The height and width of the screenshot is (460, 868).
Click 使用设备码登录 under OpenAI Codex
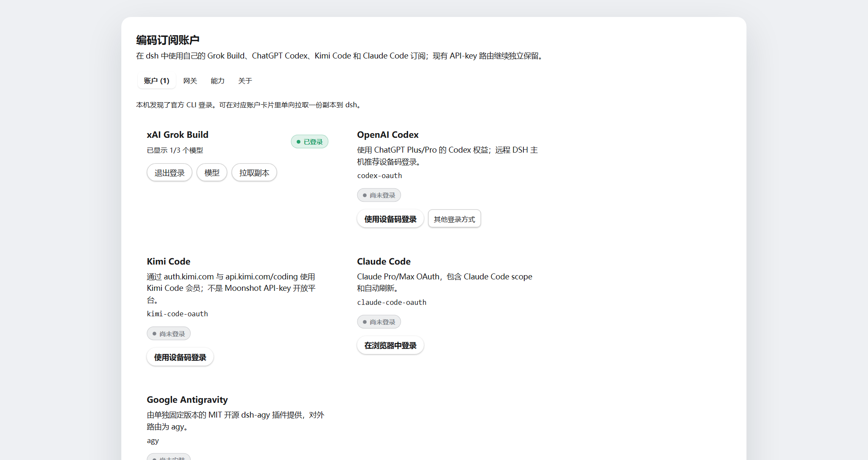point(390,219)
